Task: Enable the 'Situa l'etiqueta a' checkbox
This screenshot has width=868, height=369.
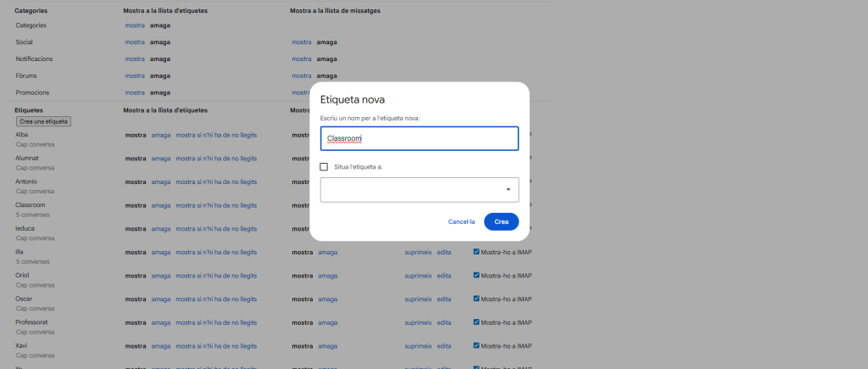Action: [324, 167]
